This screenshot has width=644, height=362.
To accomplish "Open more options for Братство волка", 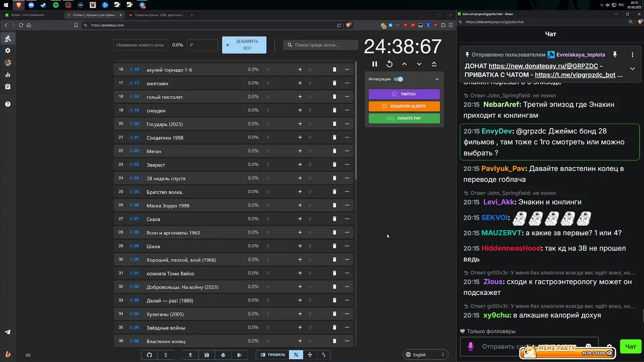I will [x=347, y=192].
